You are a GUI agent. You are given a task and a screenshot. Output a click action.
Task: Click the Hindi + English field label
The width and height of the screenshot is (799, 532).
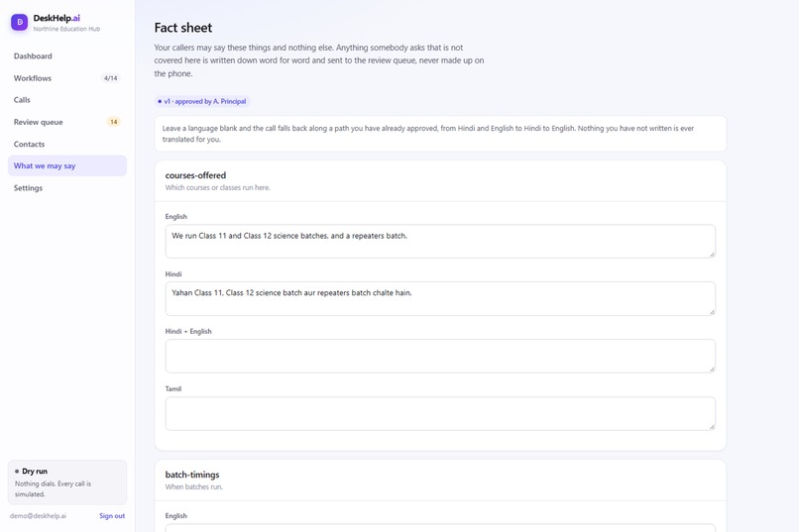pyautogui.click(x=188, y=332)
